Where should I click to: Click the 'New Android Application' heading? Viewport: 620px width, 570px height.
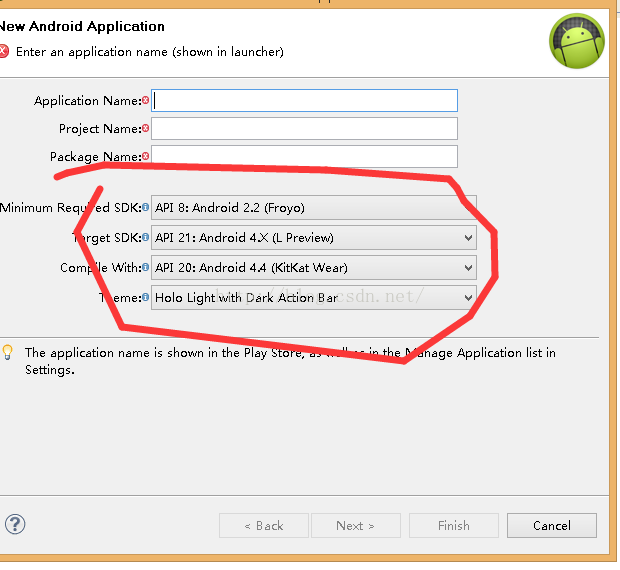coord(82,26)
